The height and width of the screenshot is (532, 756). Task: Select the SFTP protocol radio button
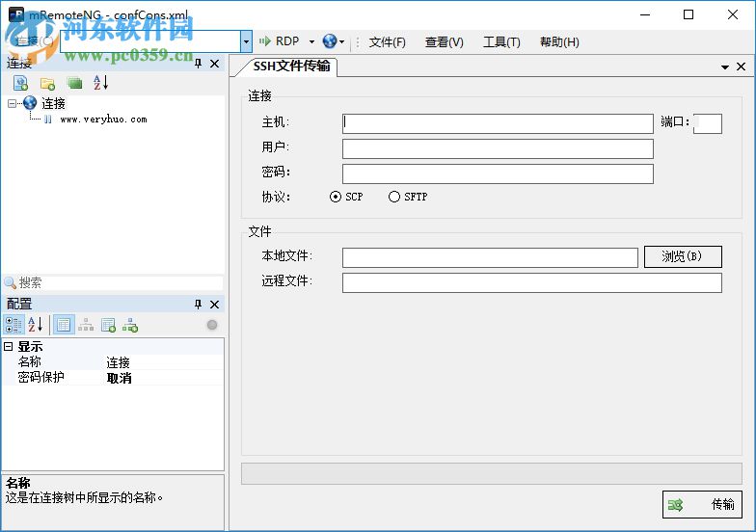click(393, 197)
